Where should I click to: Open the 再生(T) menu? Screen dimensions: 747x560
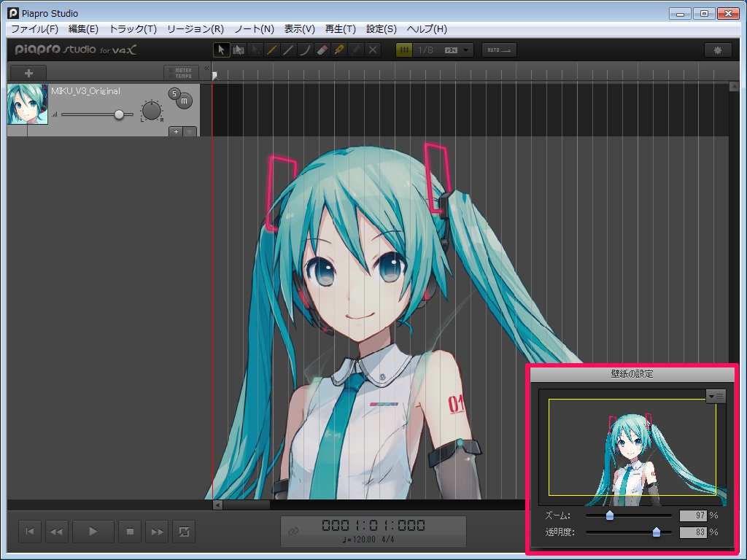(340, 29)
